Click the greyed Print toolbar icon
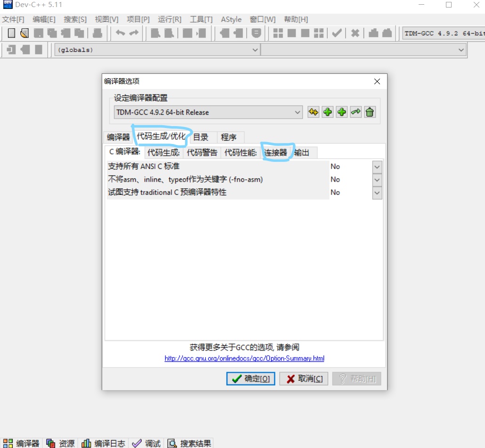The height and width of the screenshot is (448, 485). tap(97, 33)
